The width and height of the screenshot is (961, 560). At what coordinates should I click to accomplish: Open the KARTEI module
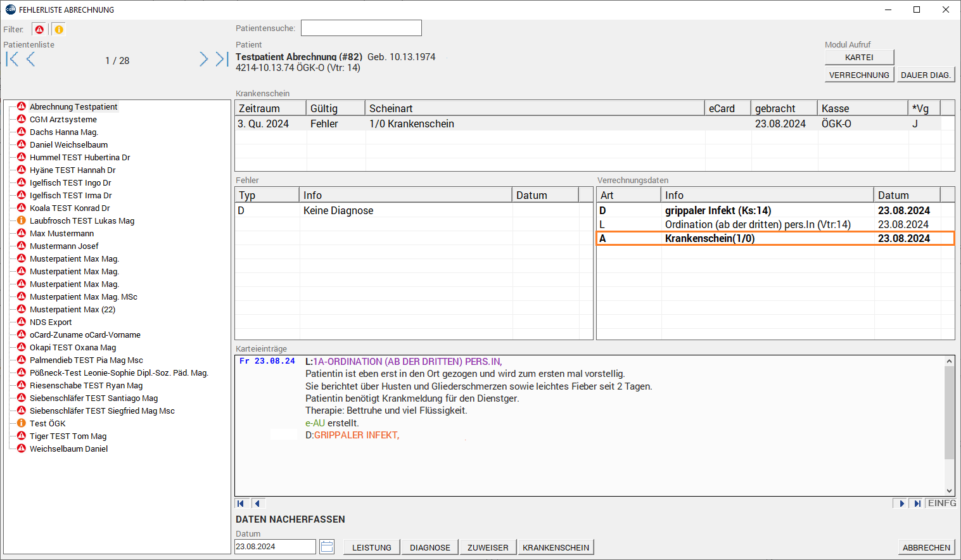[859, 58]
